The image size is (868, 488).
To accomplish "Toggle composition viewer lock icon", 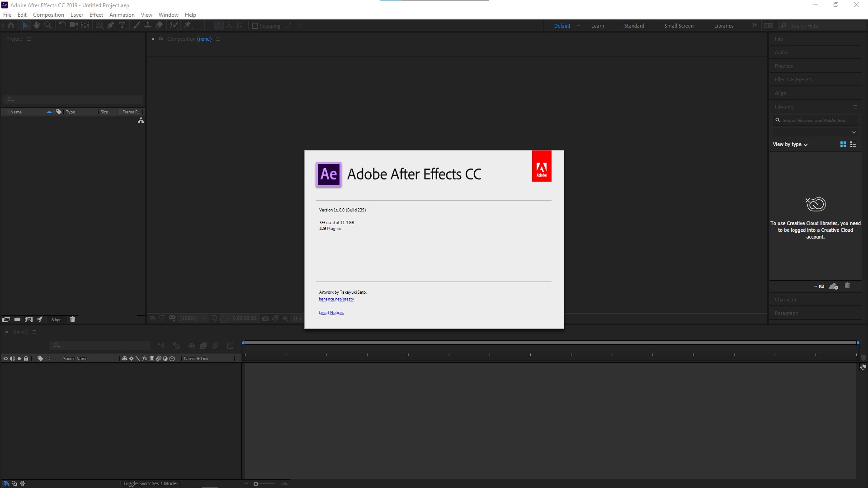I will coord(161,39).
